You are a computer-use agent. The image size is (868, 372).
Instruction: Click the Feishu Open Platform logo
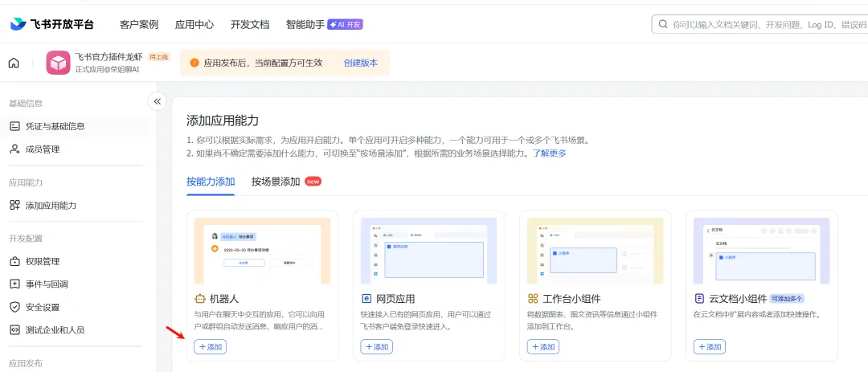[x=52, y=24]
